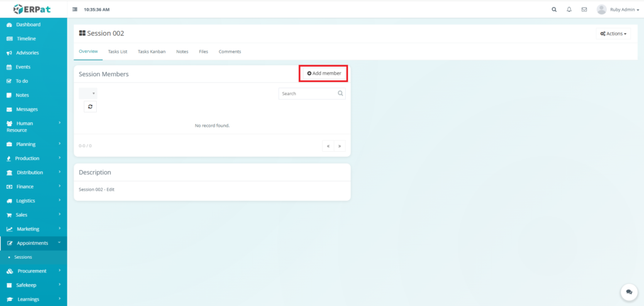Click the Add member button

(324, 74)
